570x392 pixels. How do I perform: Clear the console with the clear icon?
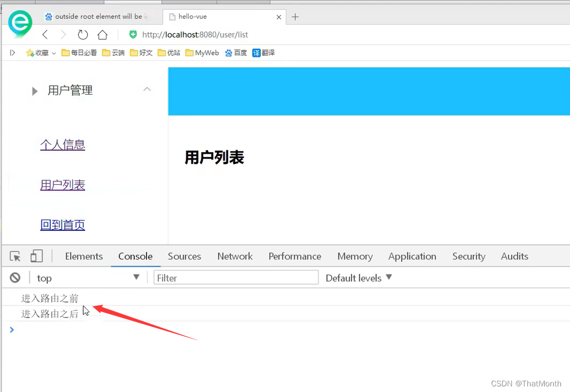coord(15,277)
